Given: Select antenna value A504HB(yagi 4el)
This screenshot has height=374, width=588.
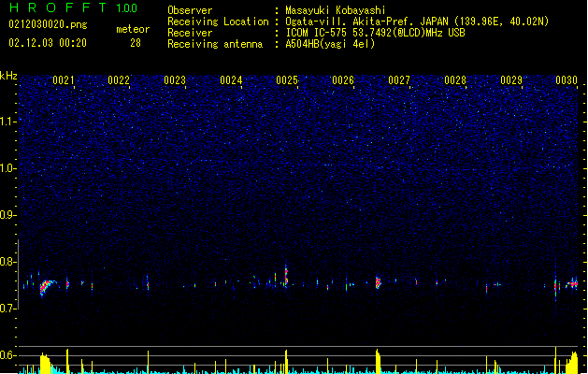Looking at the screenshot, I should [330, 44].
